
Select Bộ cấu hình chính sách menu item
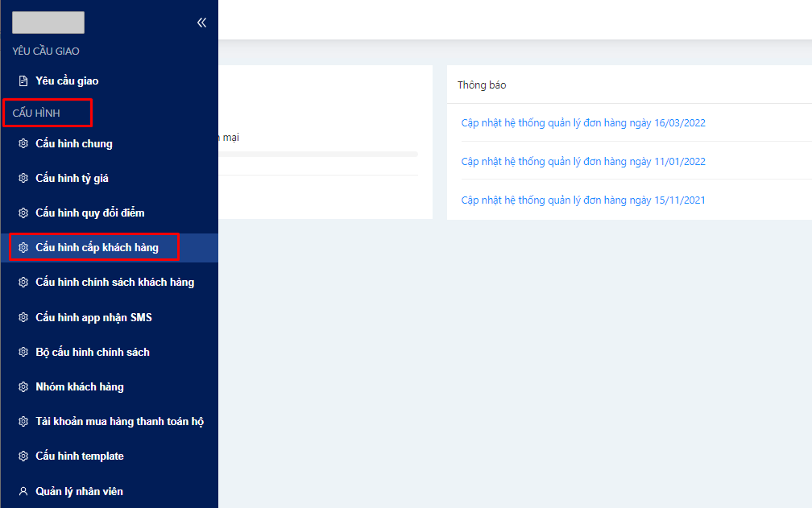[93, 353]
